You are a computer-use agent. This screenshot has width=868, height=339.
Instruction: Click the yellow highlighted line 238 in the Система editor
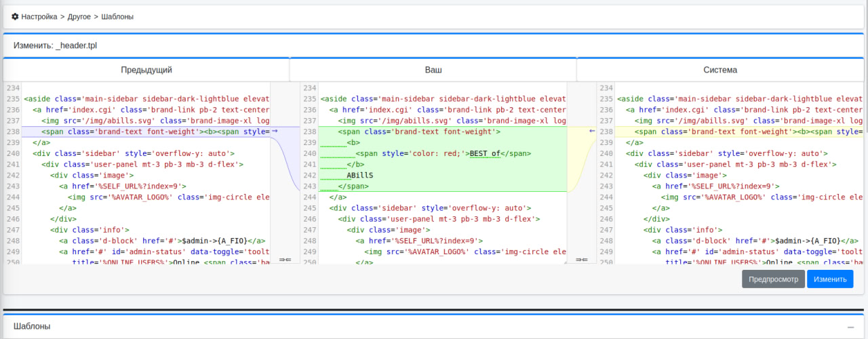[x=741, y=132]
